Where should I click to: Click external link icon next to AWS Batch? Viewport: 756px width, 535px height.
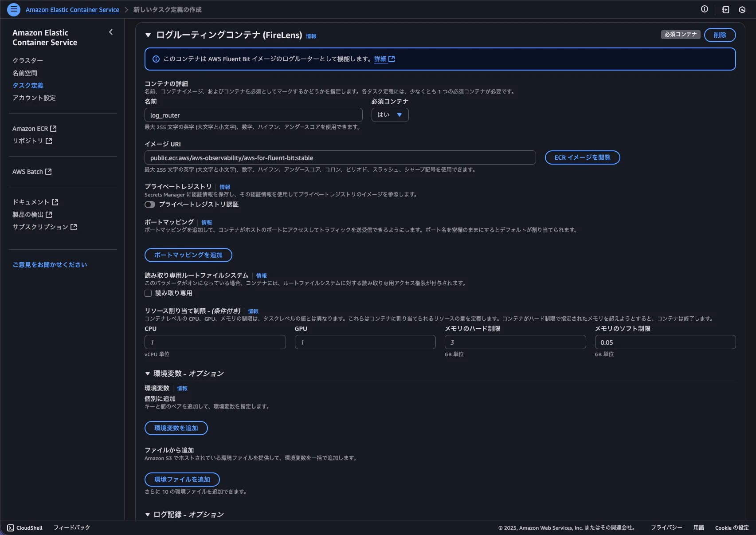point(48,172)
